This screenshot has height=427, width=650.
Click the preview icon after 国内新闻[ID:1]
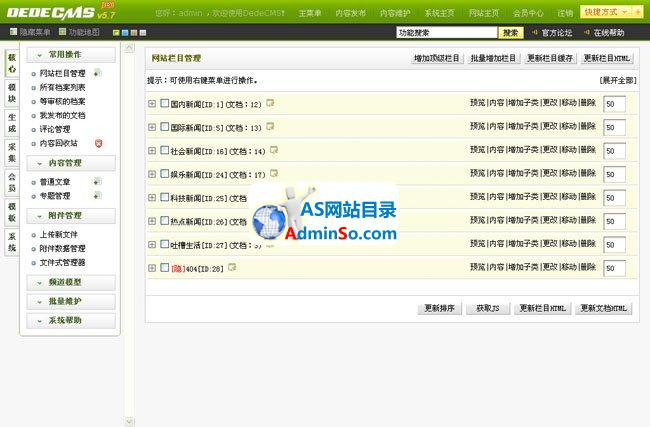point(270,103)
